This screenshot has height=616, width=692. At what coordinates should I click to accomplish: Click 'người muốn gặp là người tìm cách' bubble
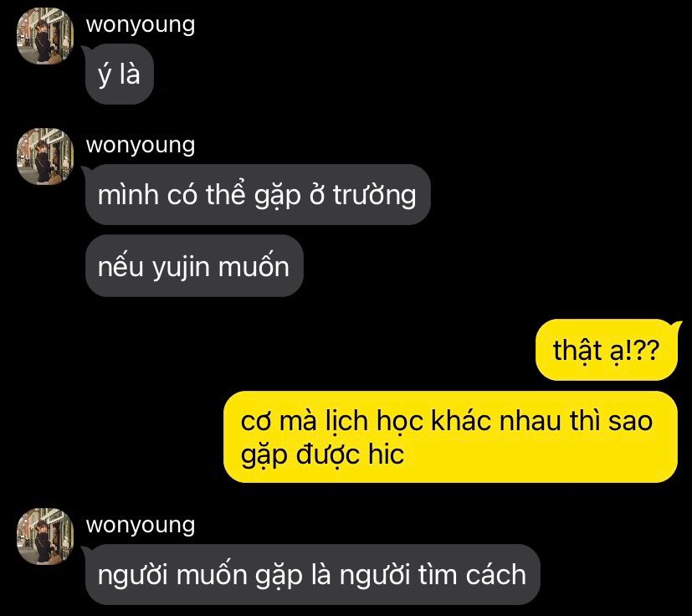pos(312,574)
